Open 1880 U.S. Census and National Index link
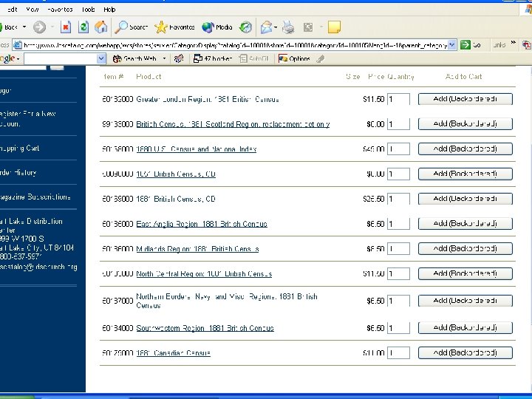This screenshot has width=532, height=399. (x=196, y=149)
